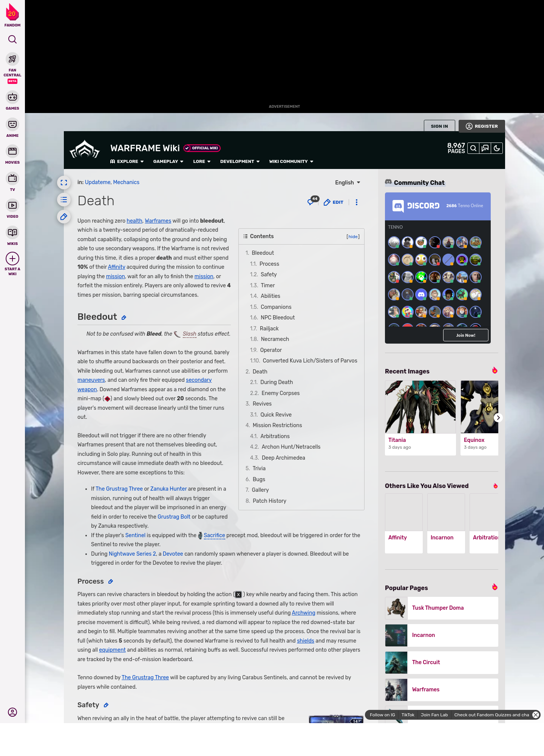Open the floating table of contents icon

[x=64, y=200]
